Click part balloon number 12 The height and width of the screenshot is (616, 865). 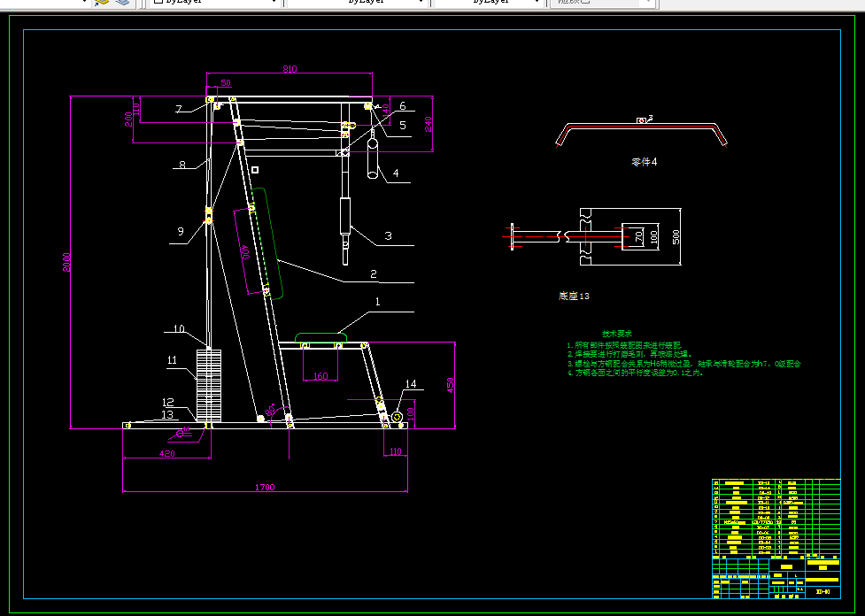[167, 403]
